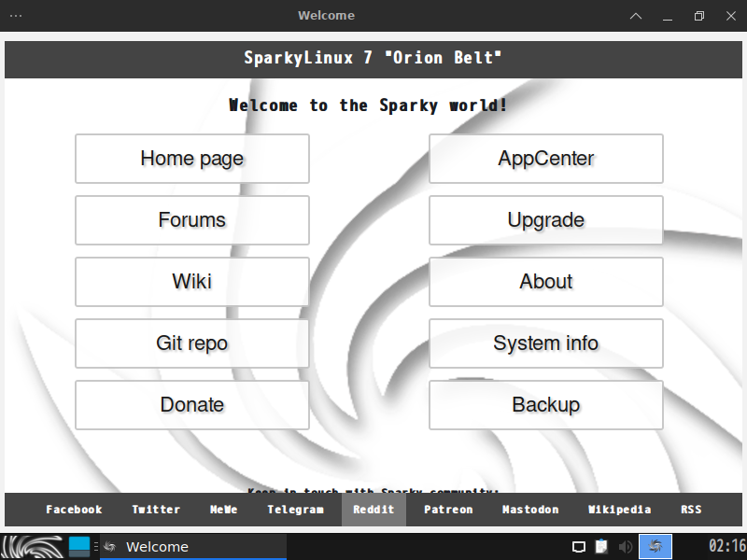The height and width of the screenshot is (560, 747).
Task: Launch AppCenter from welcome screen
Action: [x=546, y=159]
